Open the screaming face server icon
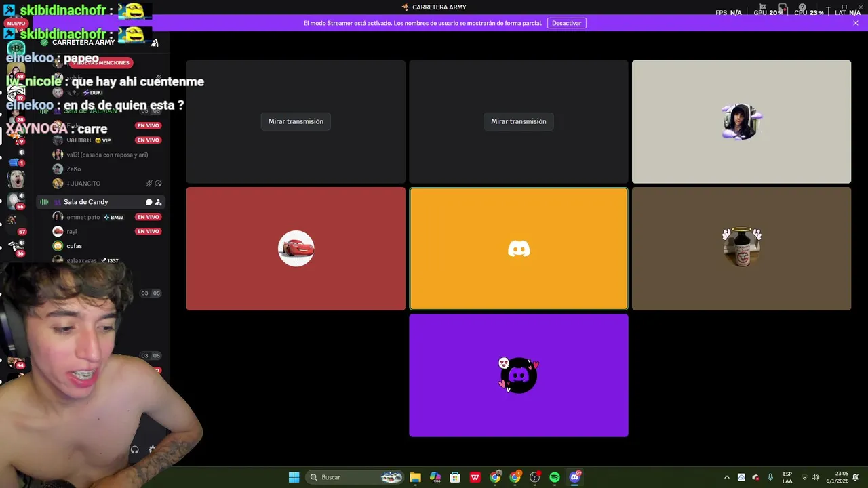Viewport: 868px width, 488px height. tap(16, 180)
